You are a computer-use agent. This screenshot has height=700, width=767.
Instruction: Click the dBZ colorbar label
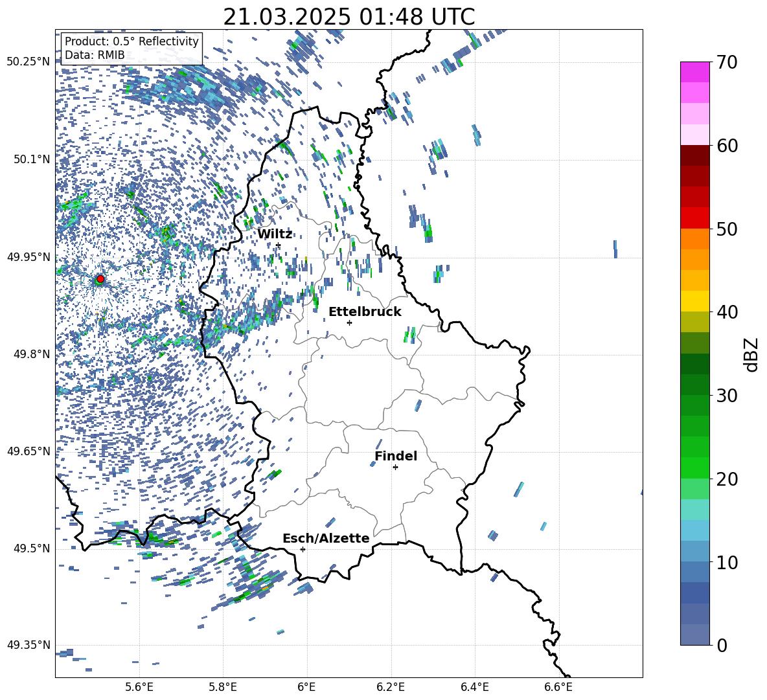coord(752,354)
